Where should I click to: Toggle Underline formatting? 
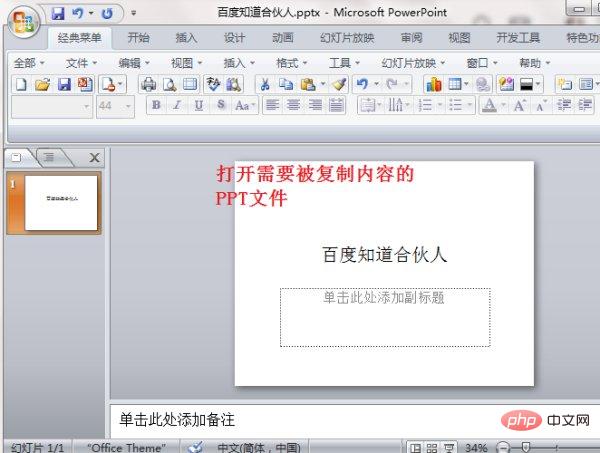[199, 105]
